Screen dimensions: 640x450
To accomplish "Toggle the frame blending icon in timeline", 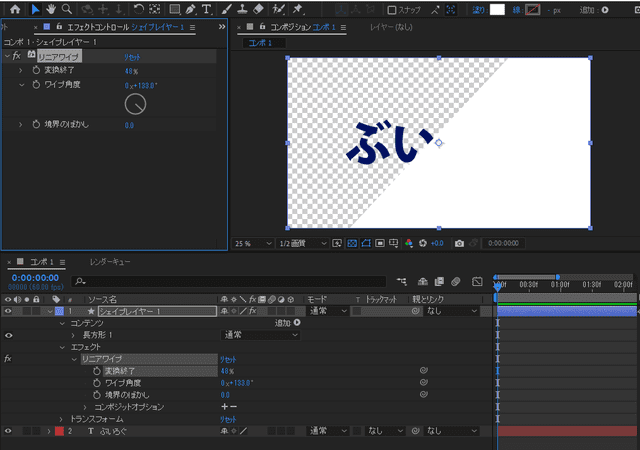I will [x=439, y=281].
